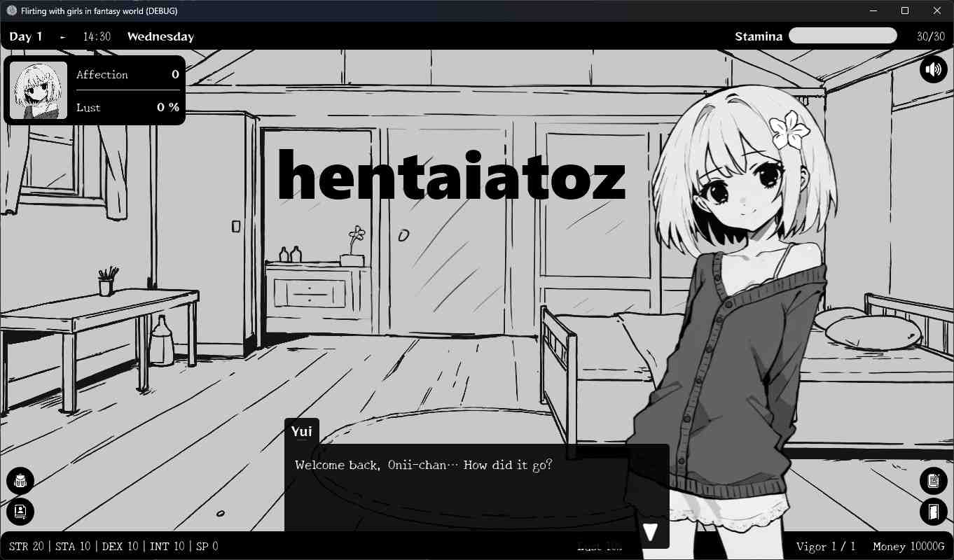The width and height of the screenshot is (954, 560).
Task: Click the game window's title bar icon
Action: [11, 11]
